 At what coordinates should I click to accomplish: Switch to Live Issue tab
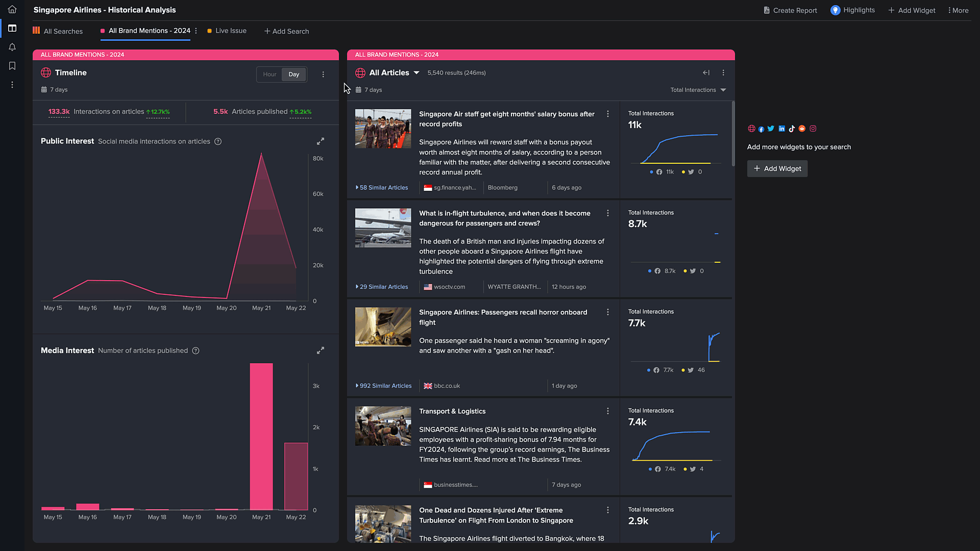[x=227, y=31]
